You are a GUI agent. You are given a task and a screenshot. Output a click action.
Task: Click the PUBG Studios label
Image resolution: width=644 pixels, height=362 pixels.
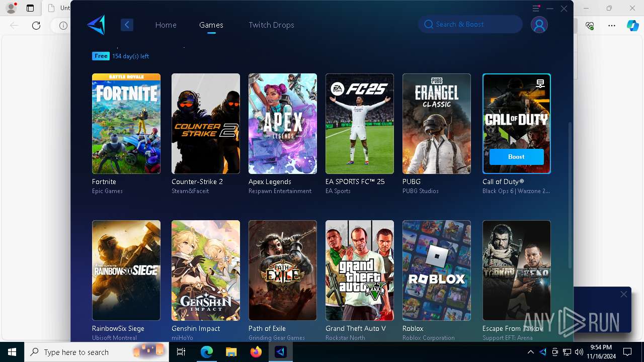(421, 191)
